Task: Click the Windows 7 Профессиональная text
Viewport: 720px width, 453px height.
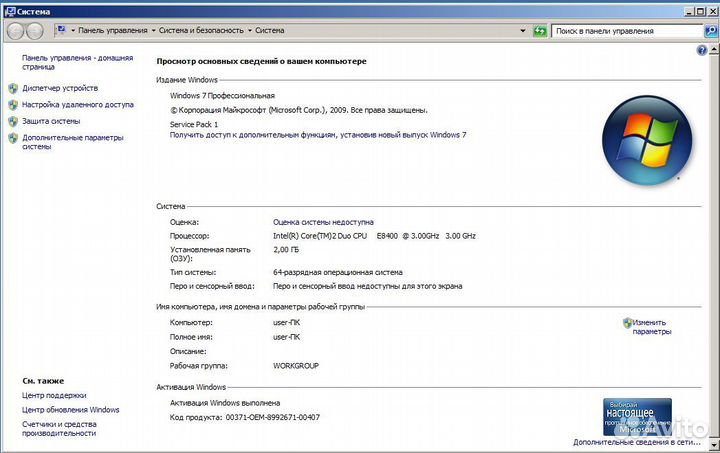Action: click(x=222, y=96)
